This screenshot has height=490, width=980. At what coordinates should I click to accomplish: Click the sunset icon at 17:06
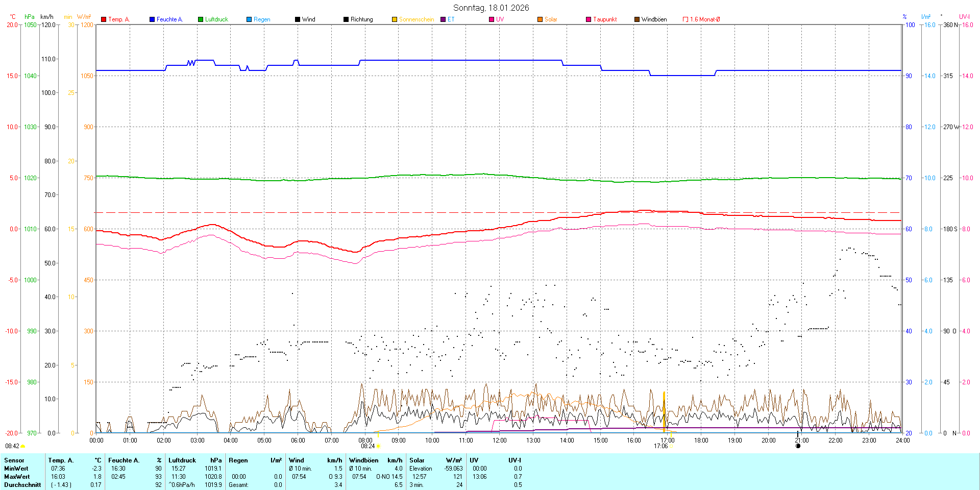pos(671,446)
